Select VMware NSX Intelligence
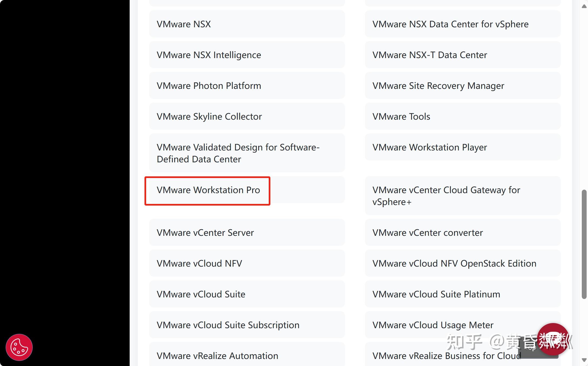 pos(209,55)
